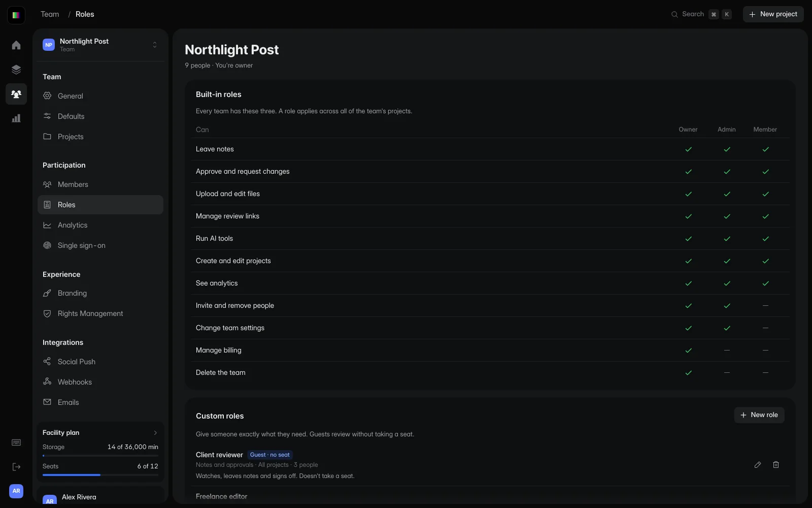The image size is (812, 508).
Task: Open Single sign-on settings
Action: point(100,245)
